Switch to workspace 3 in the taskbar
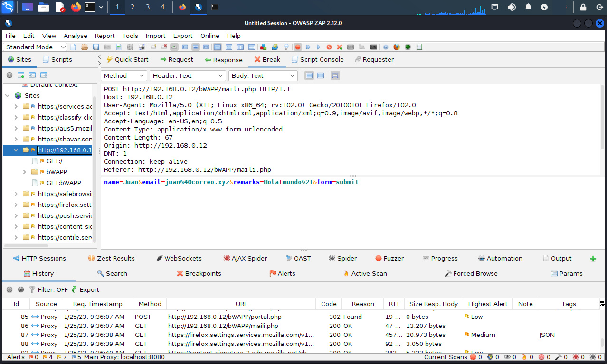This screenshot has width=607, height=364. [147, 7]
